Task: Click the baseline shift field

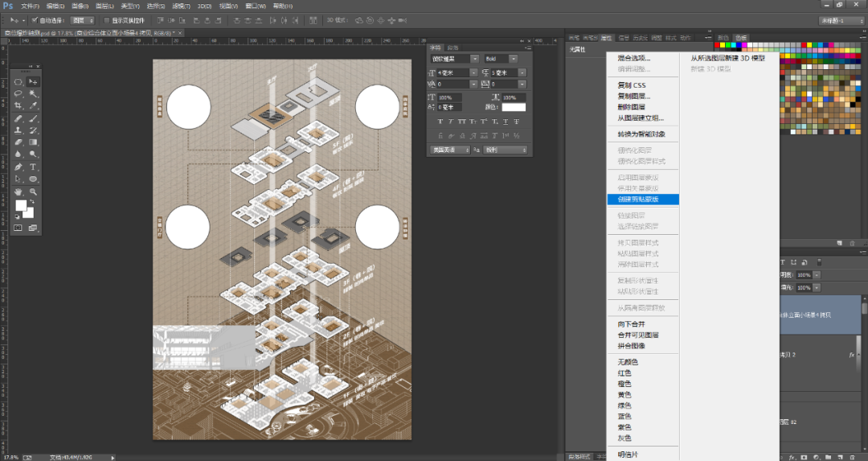Action: click(x=450, y=107)
